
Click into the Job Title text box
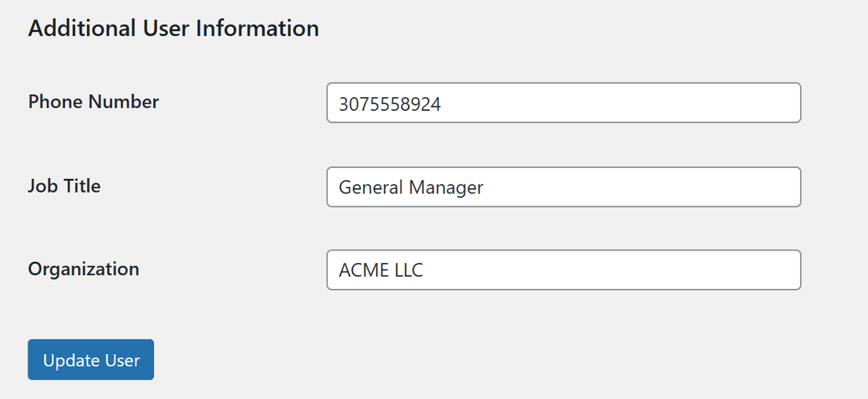pos(563,187)
